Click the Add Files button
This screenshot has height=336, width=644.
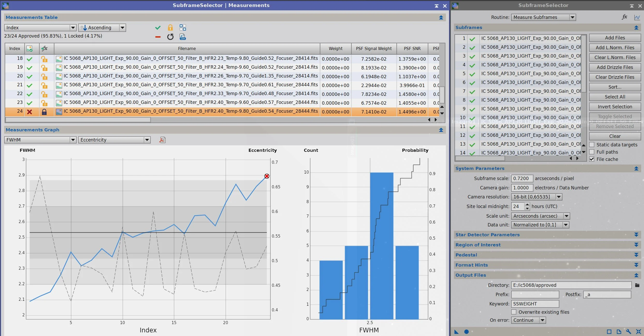click(615, 38)
